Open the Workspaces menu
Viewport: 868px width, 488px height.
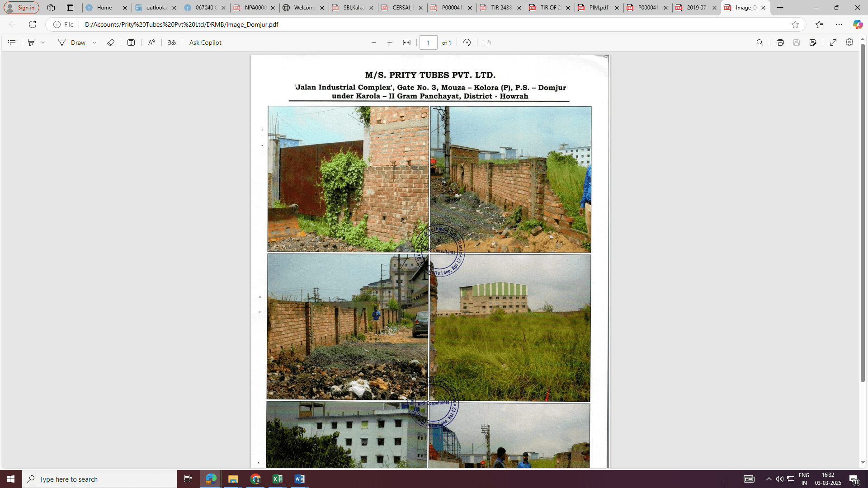(x=51, y=8)
